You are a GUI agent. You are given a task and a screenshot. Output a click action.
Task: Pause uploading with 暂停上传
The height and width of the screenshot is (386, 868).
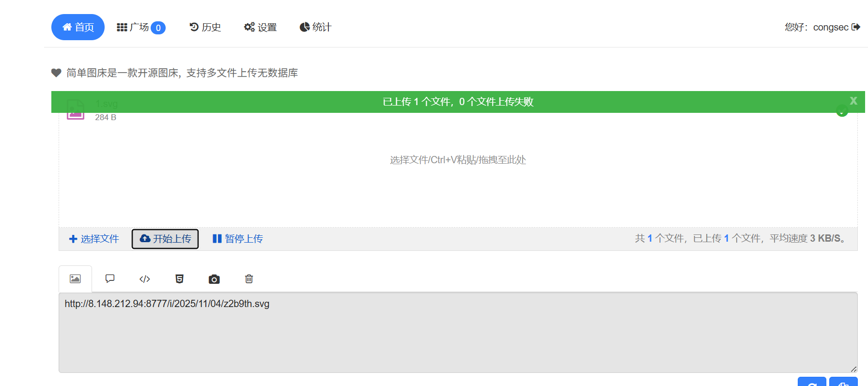click(238, 239)
